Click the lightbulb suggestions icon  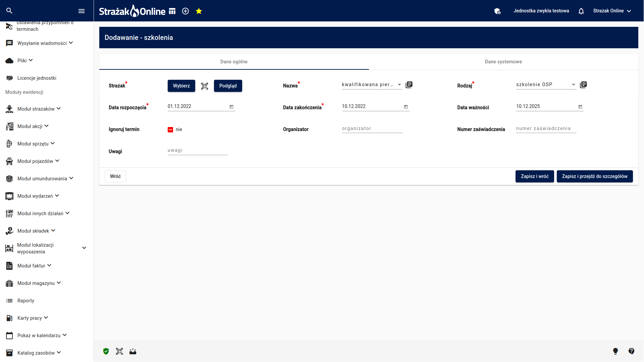(615, 351)
